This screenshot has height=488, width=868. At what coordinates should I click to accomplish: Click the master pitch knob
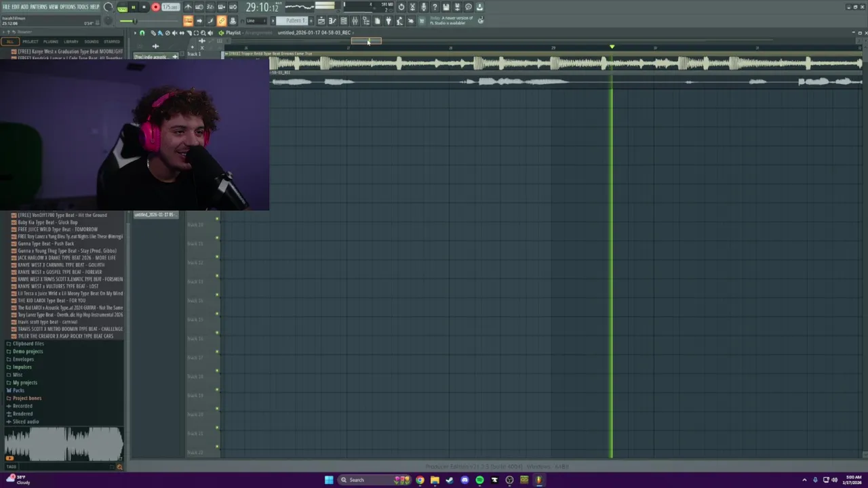(108, 20)
